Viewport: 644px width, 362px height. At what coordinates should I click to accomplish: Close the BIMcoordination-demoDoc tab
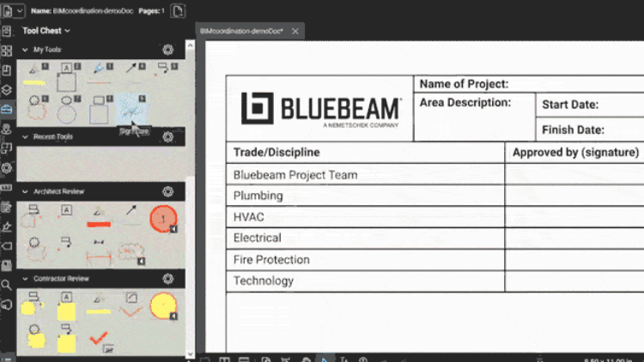tap(295, 31)
